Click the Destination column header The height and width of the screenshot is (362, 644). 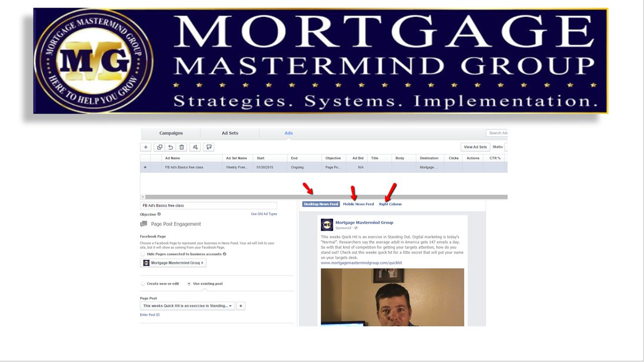[430, 158]
